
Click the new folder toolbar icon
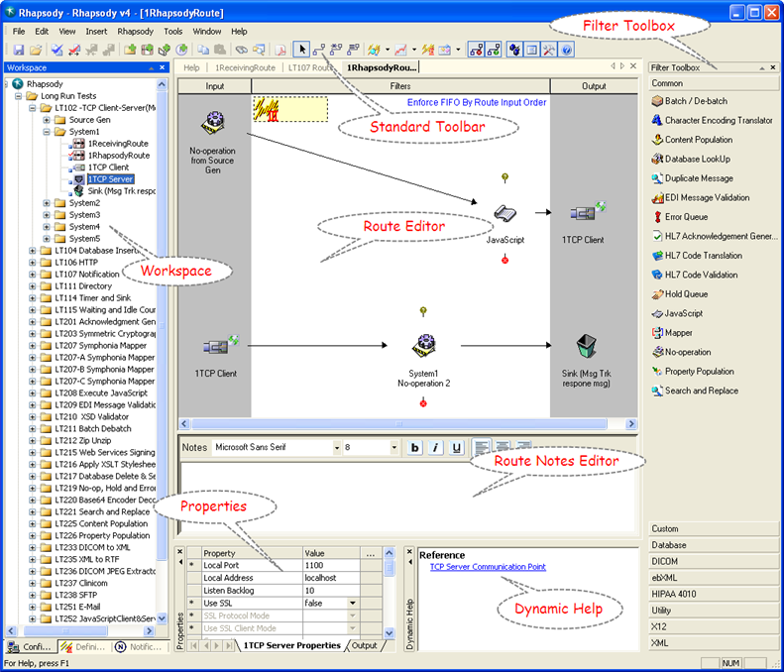[130, 50]
